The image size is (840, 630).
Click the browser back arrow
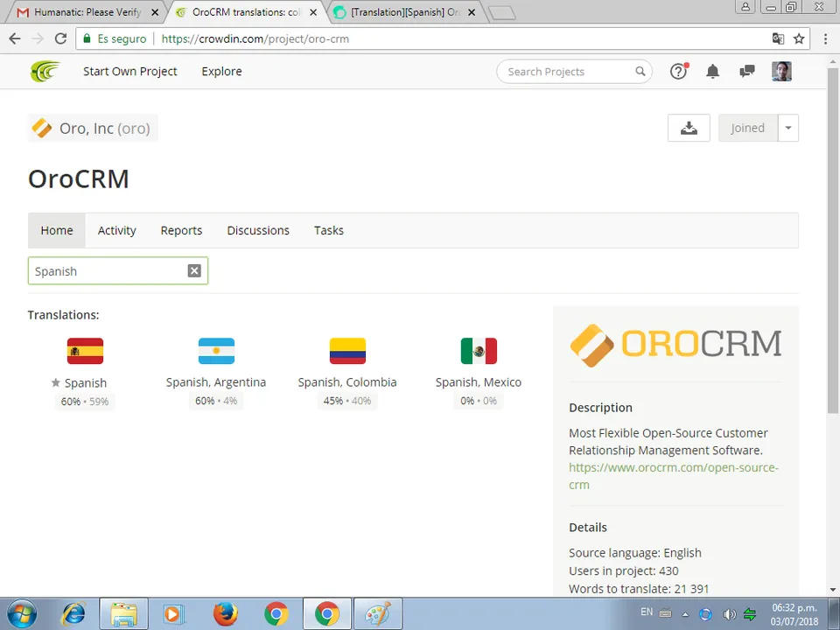(x=15, y=38)
